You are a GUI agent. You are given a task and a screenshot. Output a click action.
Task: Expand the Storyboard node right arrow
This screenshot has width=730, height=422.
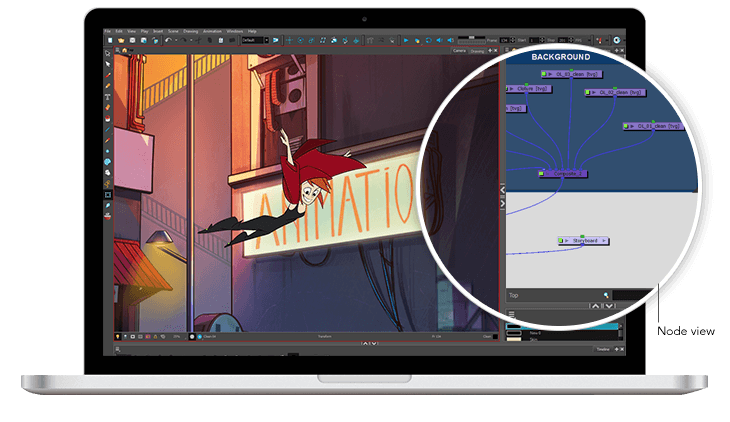click(x=604, y=241)
